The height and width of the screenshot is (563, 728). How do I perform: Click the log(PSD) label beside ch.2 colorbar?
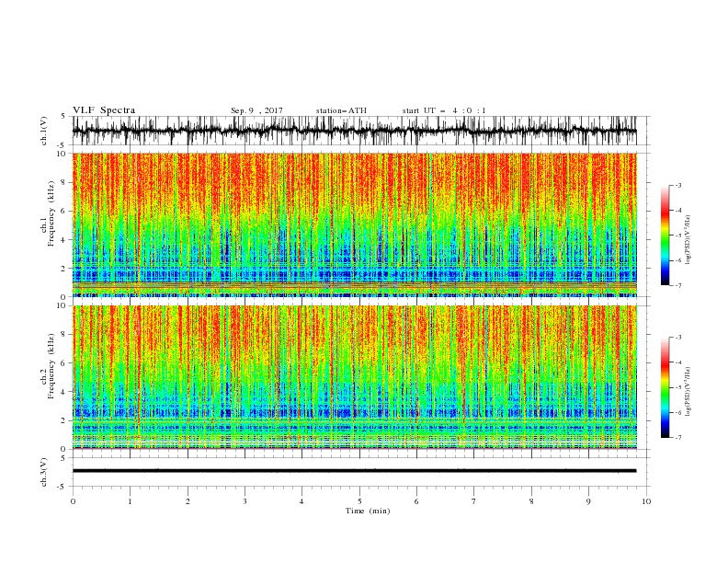pos(688,391)
